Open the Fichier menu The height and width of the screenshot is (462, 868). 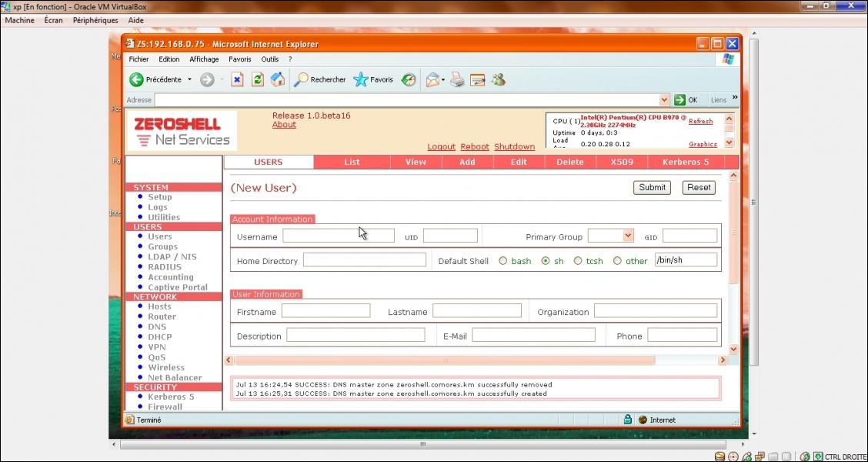(x=139, y=59)
